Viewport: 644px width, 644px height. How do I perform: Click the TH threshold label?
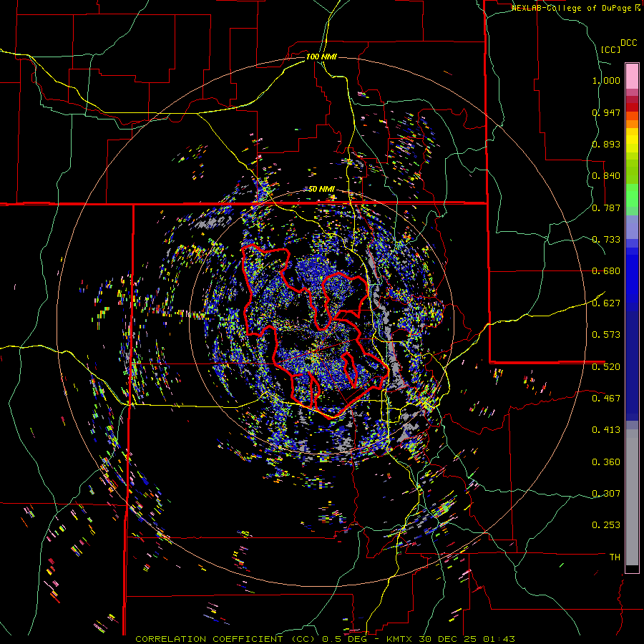click(615, 557)
